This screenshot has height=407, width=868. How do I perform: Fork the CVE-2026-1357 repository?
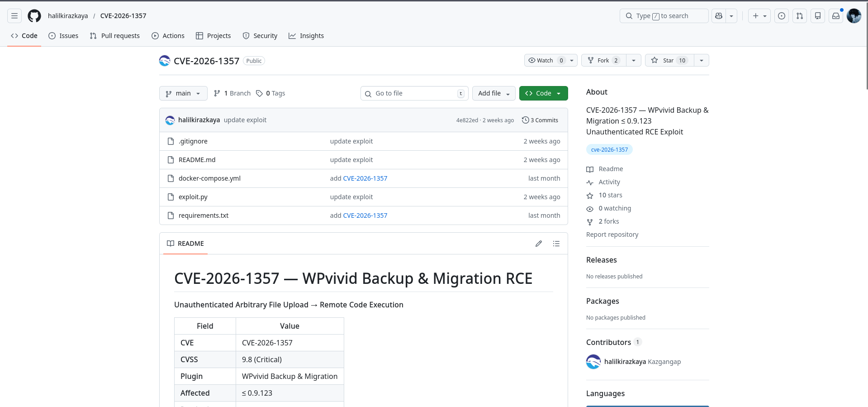point(604,60)
